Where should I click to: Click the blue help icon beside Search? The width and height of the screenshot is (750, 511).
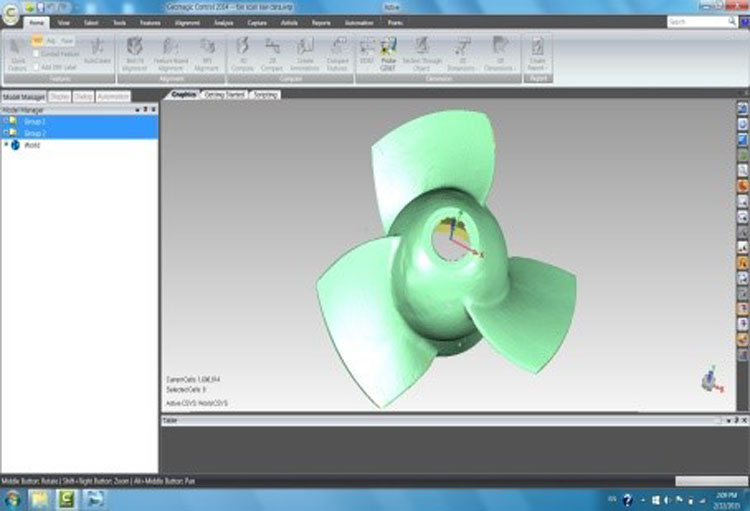click(745, 22)
